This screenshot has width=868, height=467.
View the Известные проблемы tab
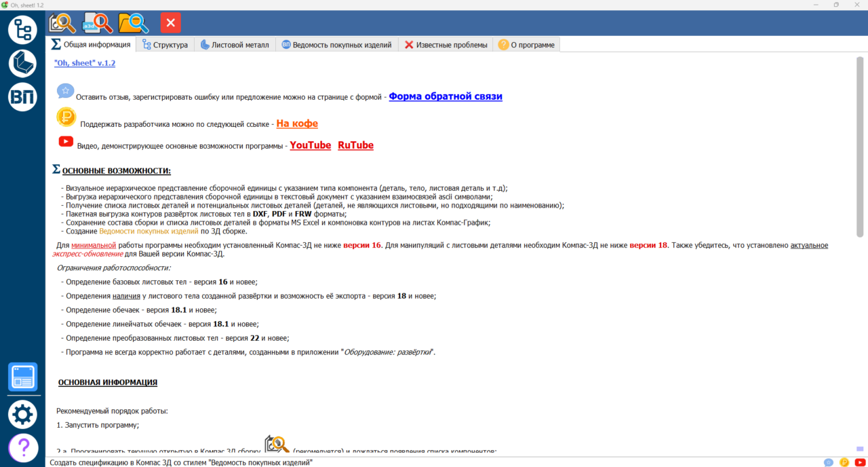click(x=446, y=45)
